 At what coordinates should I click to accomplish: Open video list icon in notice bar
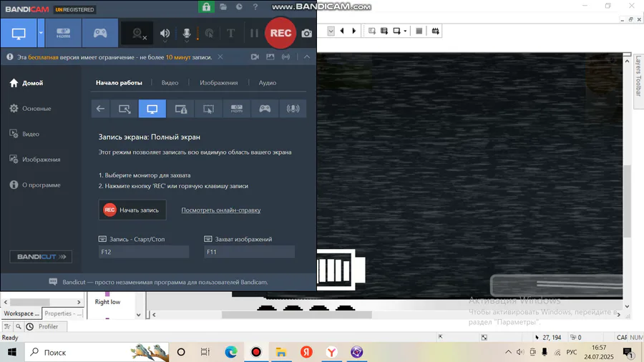click(255, 57)
